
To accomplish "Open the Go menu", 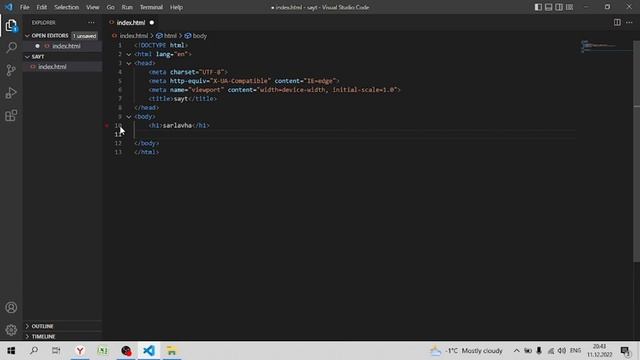I will pyautogui.click(x=111, y=7).
